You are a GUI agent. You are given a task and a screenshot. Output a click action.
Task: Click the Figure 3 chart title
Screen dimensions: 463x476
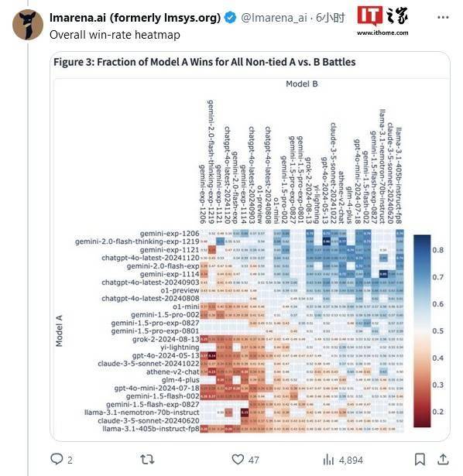pos(204,62)
